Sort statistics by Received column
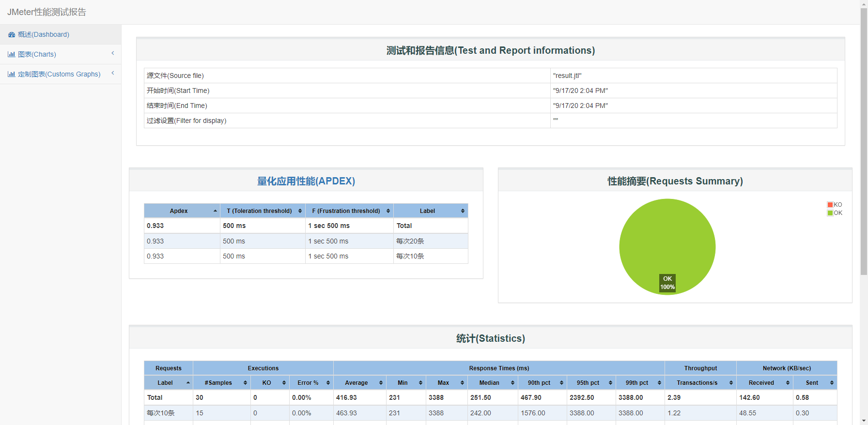This screenshot has height=425, width=868. pos(765,383)
